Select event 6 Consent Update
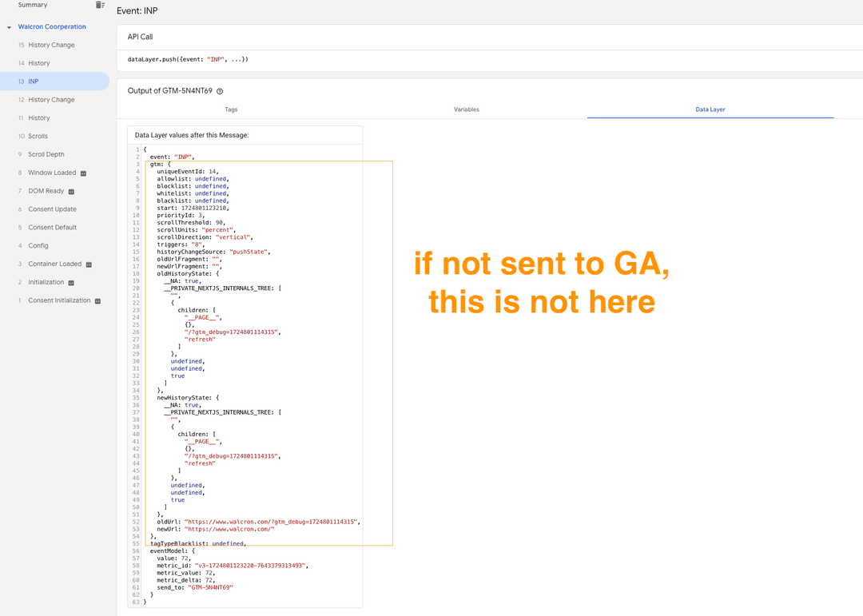The height and width of the screenshot is (616, 863). click(52, 209)
